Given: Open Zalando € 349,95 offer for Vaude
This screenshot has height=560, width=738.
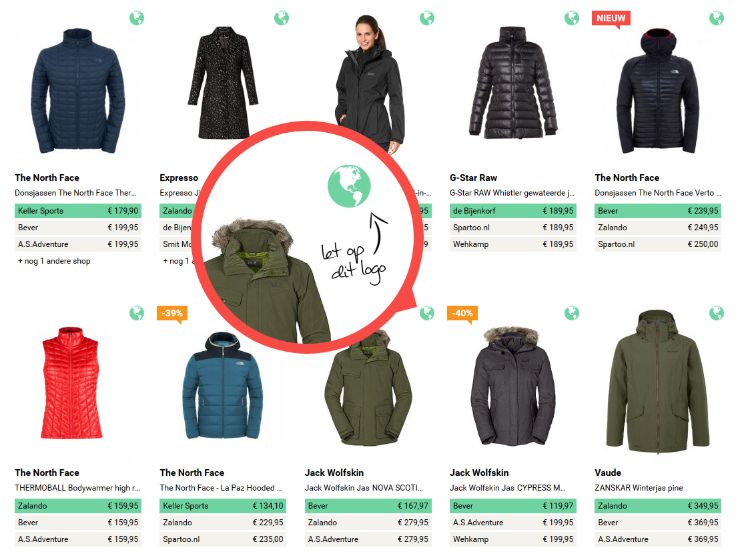Looking at the screenshot, I should pos(658,505).
